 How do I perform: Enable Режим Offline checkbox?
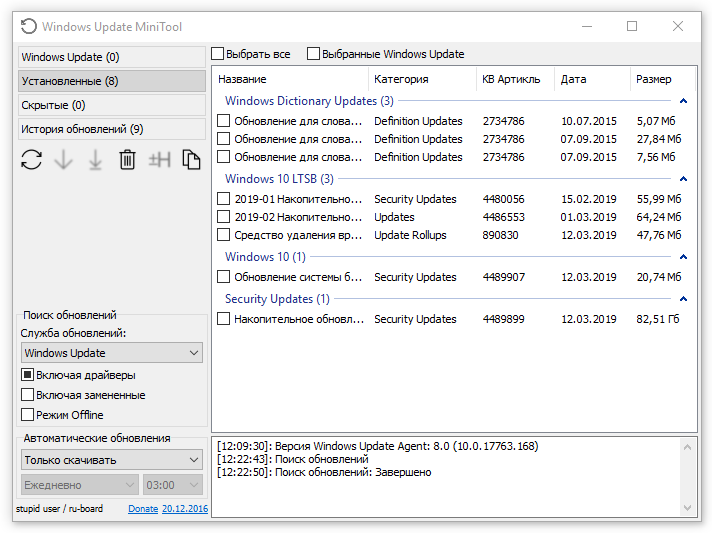(x=28, y=415)
